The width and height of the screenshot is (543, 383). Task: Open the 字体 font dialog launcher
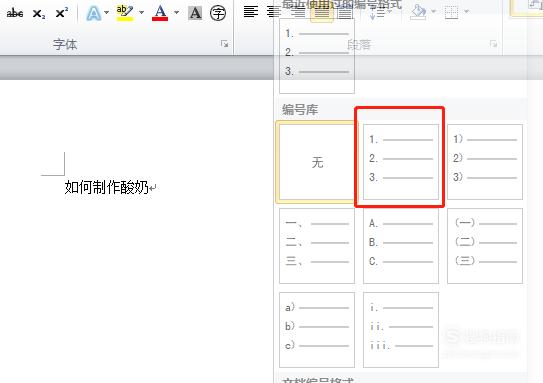click(224, 44)
